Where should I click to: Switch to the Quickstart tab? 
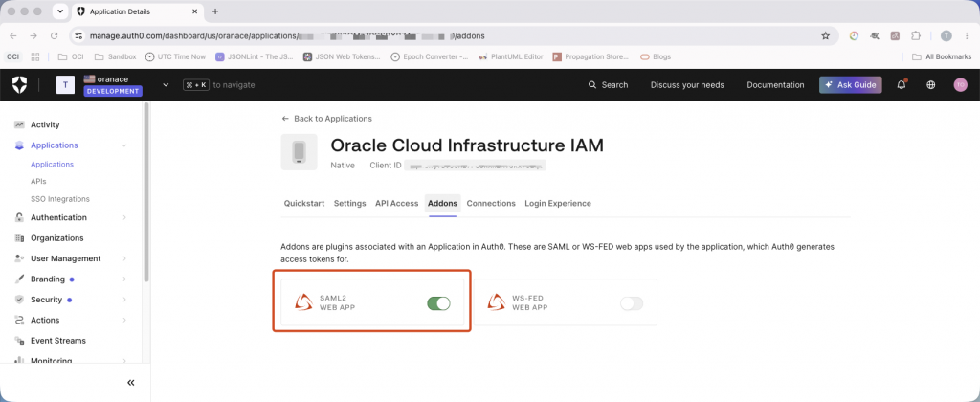coord(304,203)
